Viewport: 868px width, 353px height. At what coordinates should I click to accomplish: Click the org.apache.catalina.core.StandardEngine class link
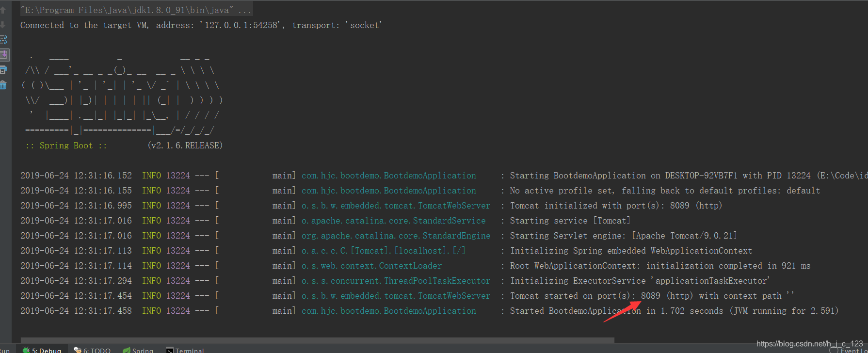point(396,236)
